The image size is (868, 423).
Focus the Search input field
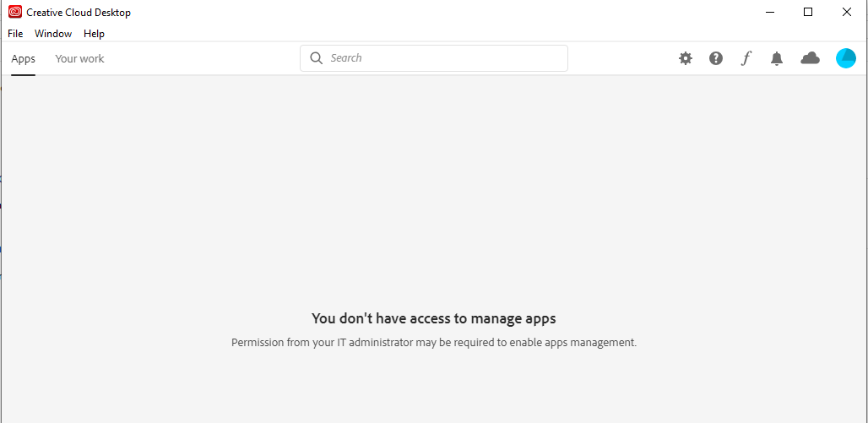tap(434, 58)
